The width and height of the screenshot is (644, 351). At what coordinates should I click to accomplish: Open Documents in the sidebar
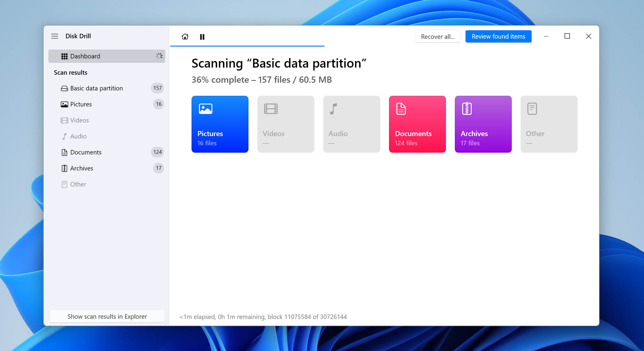point(107,152)
